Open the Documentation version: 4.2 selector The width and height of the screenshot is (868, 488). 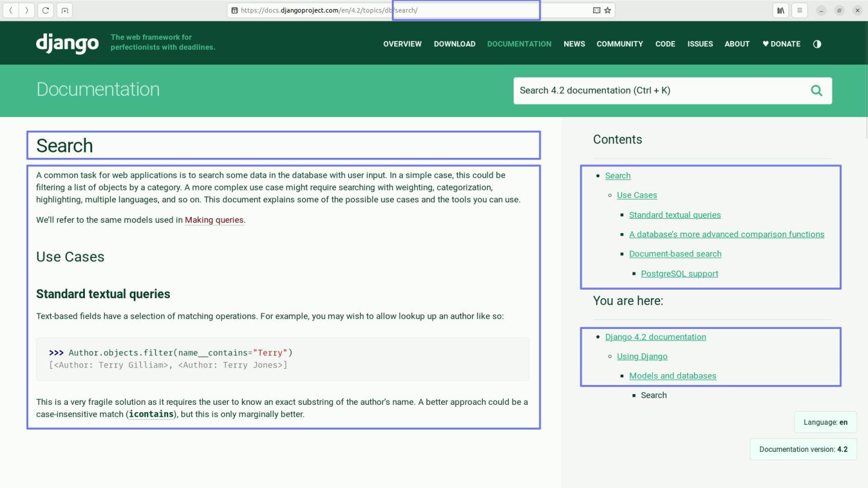click(x=803, y=449)
